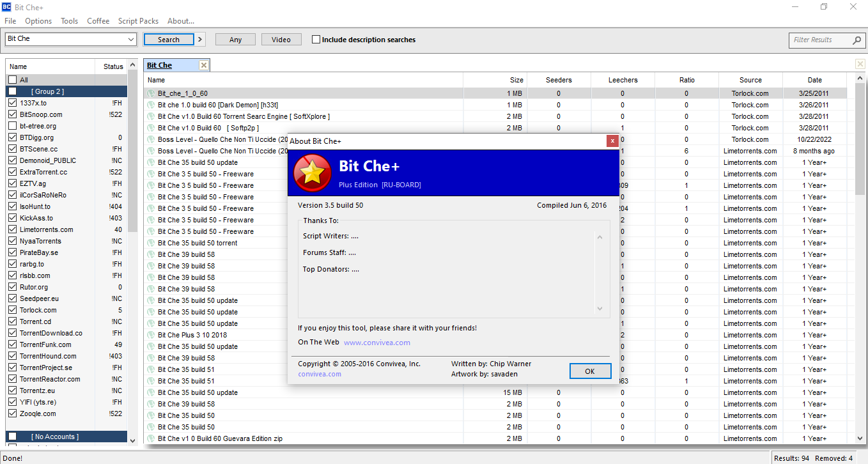
Task: Click the globe icon beside Bit Che 35 build 50 torrent
Action: (x=151, y=243)
